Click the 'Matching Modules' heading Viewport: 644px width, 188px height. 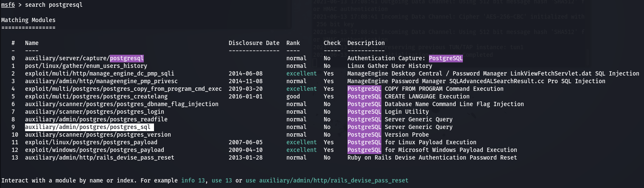pyautogui.click(x=28, y=20)
